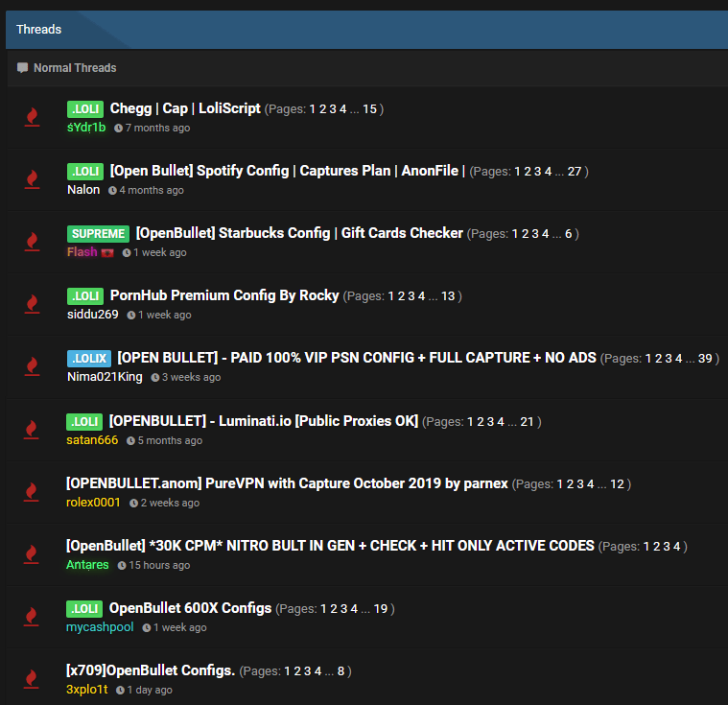Click the '2 weeks ago' timestamp on PureVPN thread
728x705 pixels.
170,503
